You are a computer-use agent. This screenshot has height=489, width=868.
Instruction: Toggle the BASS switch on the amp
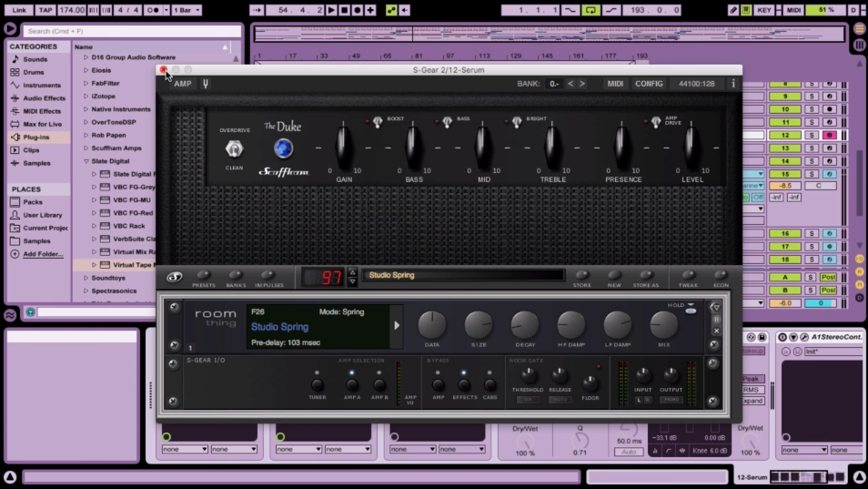(448, 122)
